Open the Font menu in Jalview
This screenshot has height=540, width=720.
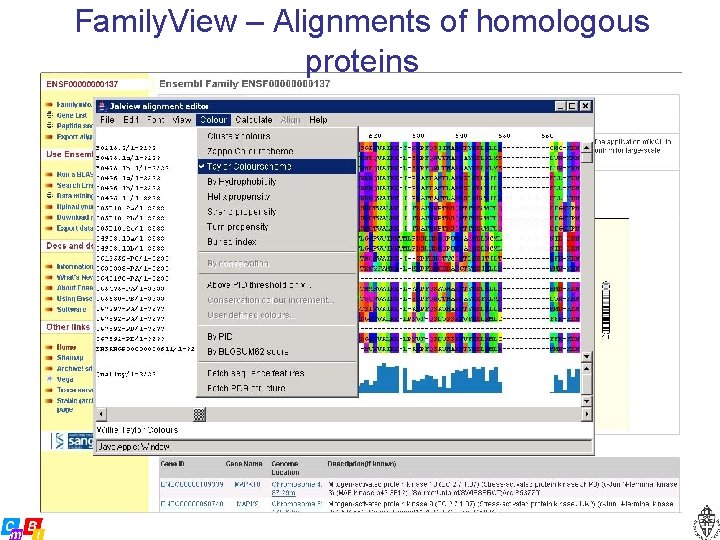[x=156, y=120]
